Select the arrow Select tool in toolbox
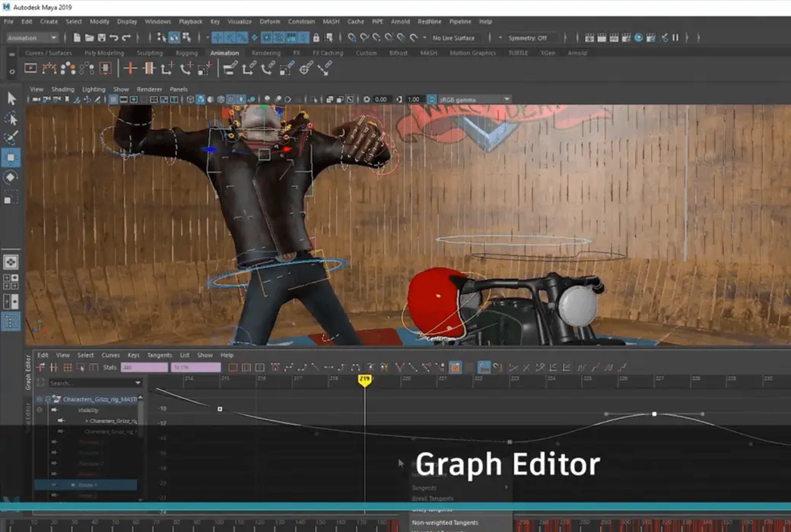The width and height of the screenshot is (791, 532). pos(11,98)
